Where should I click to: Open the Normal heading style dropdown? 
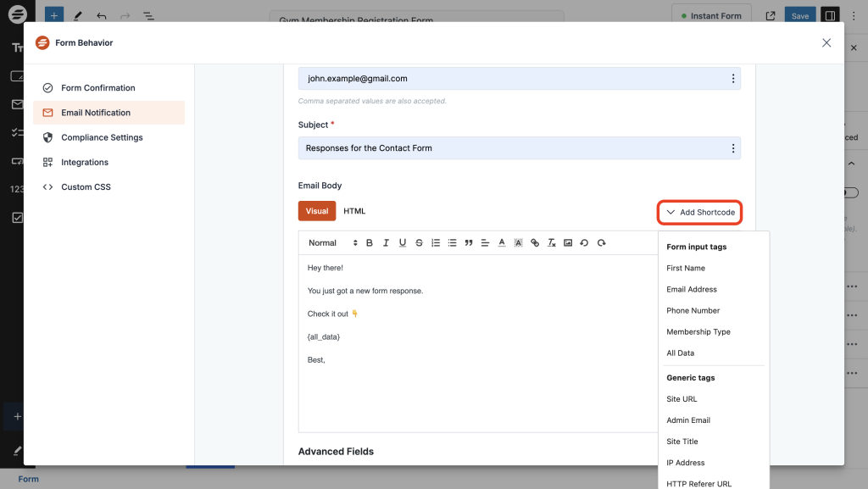point(322,243)
